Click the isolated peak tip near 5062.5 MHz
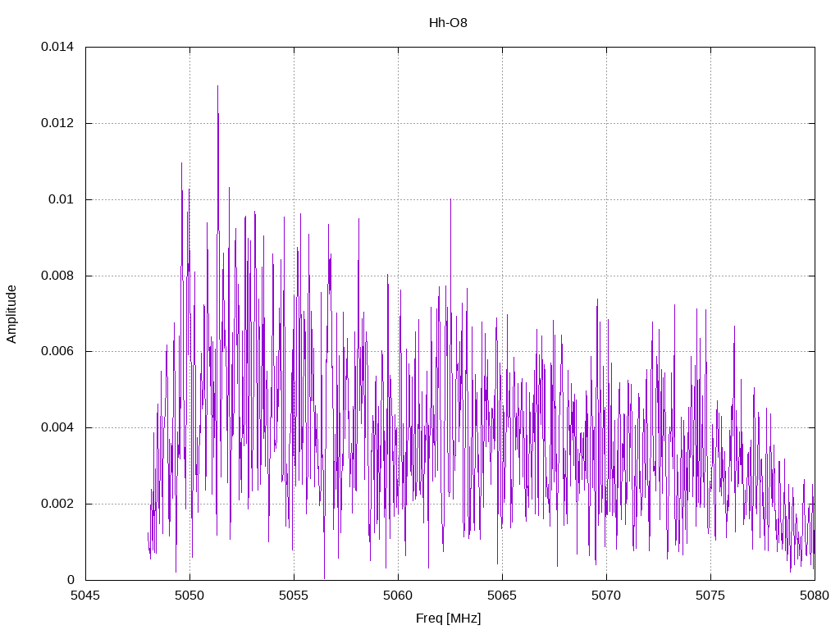840x630 pixels. click(x=450, y=200)
